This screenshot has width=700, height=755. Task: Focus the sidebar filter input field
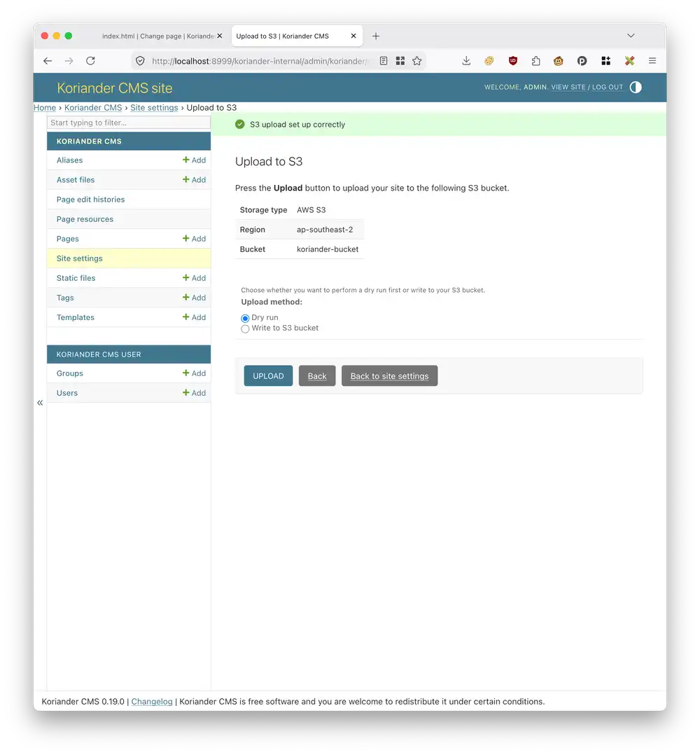129,123
